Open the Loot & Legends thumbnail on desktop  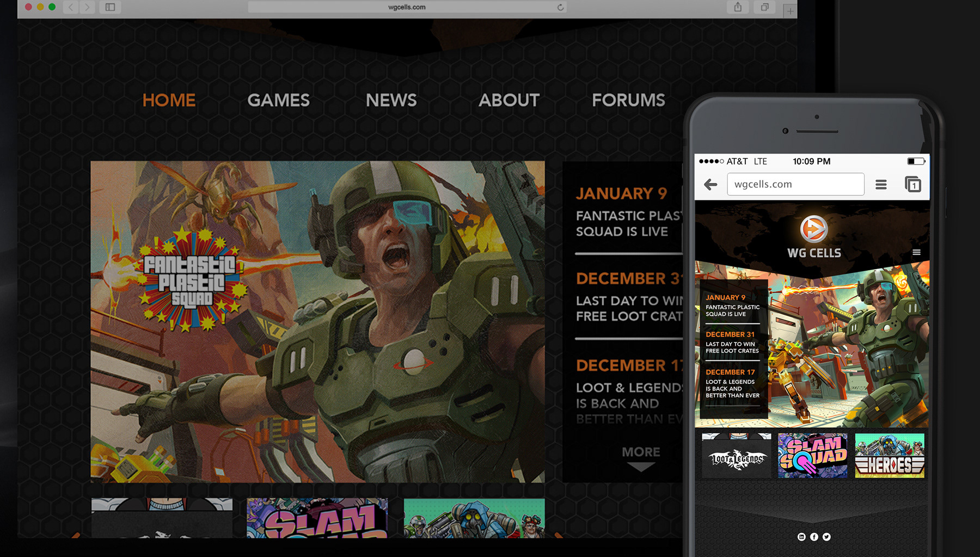(162, 518)
